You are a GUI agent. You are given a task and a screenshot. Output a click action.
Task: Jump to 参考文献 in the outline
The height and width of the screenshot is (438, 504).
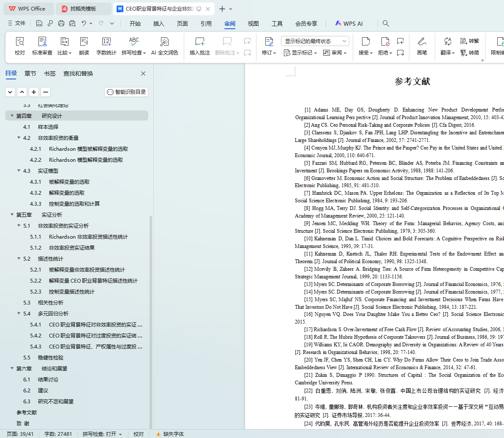click(x=27, y=412)
